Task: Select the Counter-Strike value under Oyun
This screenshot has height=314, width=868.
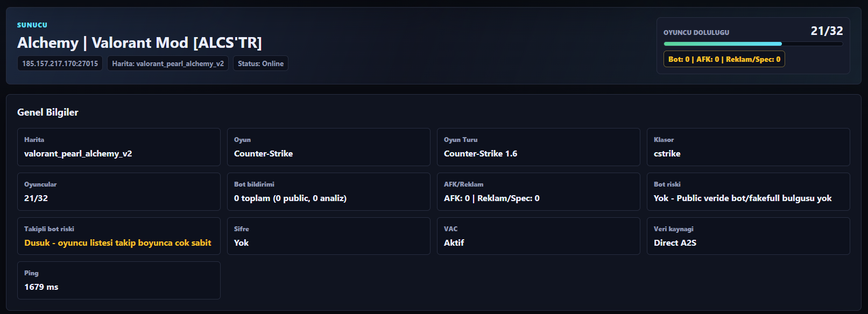Action: (x=264, y=153)
